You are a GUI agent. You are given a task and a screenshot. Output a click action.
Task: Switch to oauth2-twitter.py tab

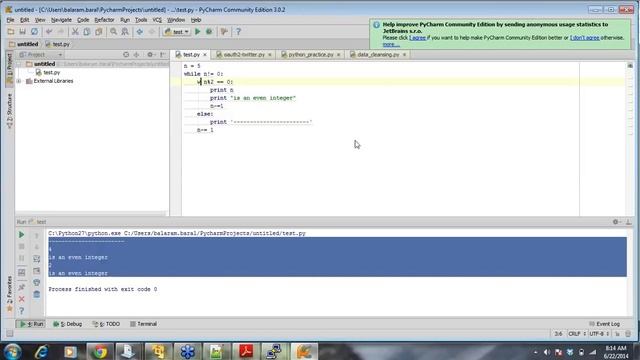244,54
